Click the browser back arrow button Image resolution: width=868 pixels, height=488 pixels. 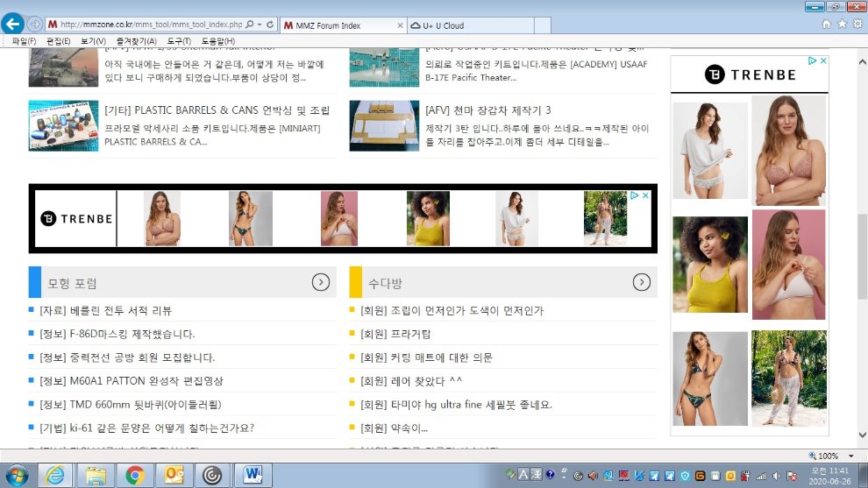(14, 24)
